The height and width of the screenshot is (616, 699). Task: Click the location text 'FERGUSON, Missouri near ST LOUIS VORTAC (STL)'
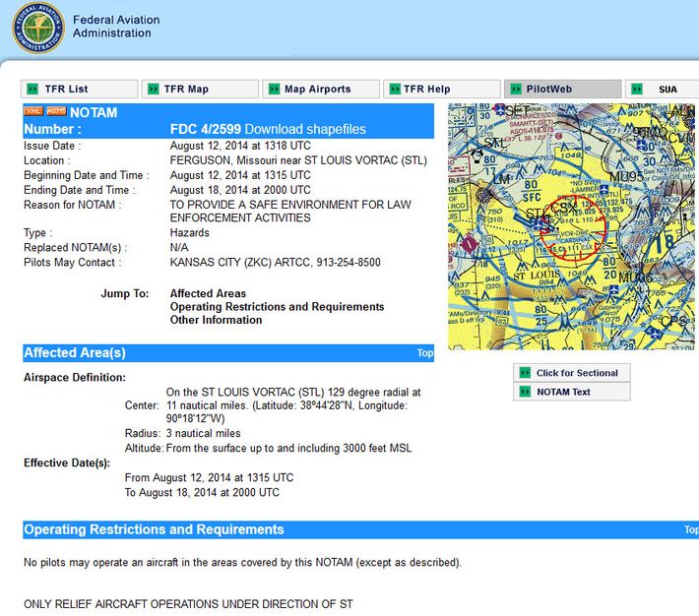click(298, 160)
